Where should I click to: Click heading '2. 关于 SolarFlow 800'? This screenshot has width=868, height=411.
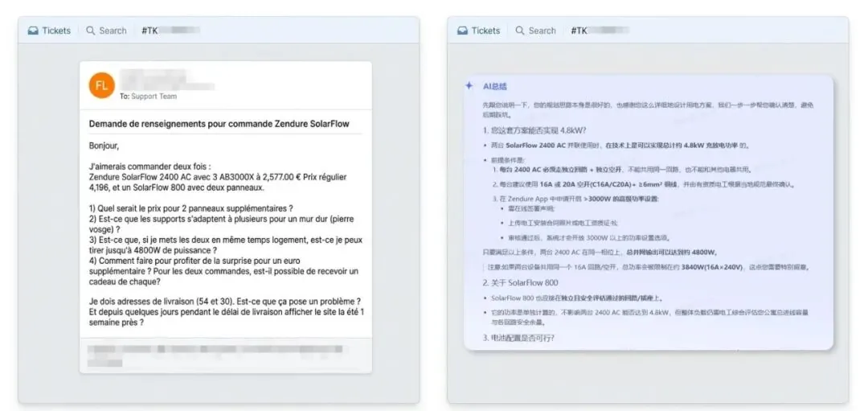point(520,282)
